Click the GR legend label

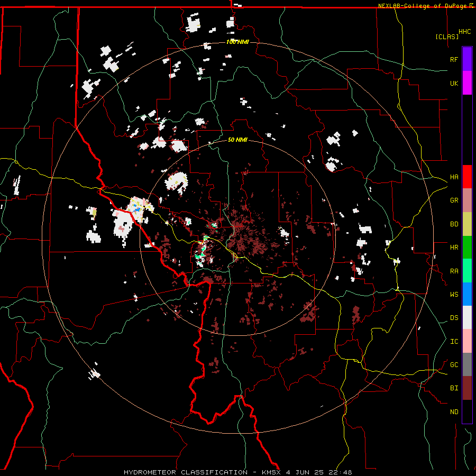454,200
